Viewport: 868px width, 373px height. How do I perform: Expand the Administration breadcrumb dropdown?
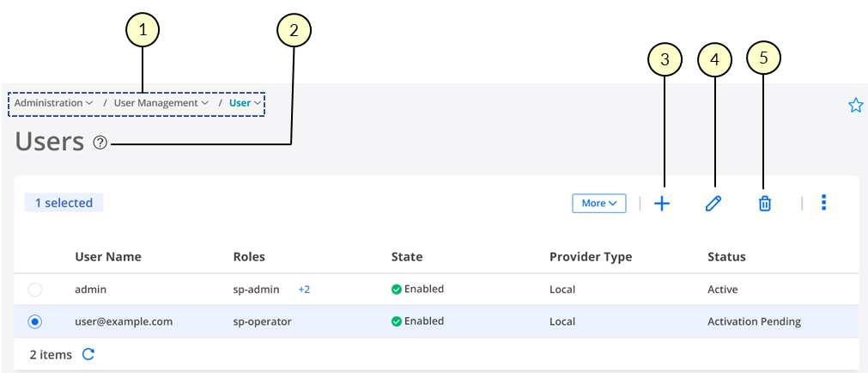coord(54,103)
